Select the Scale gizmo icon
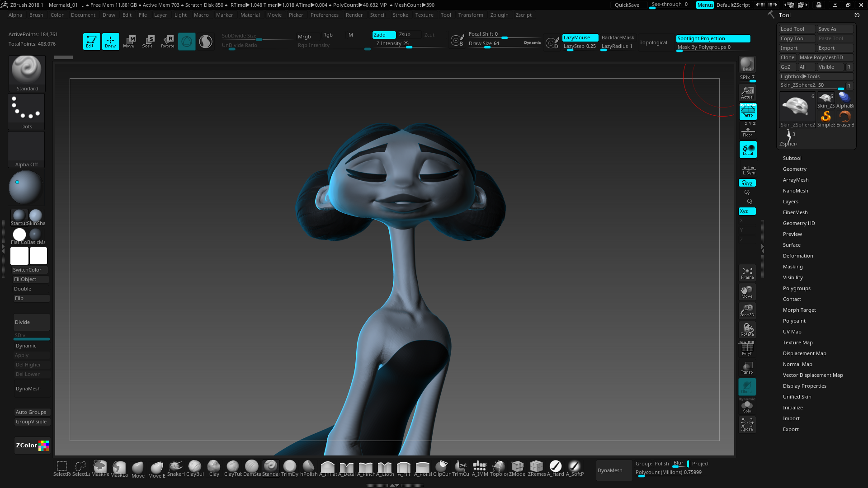This screenshot has width=868, height=488. [x=148, y=42]
